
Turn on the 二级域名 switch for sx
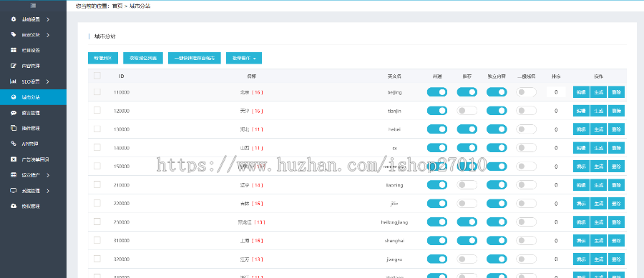527,148
